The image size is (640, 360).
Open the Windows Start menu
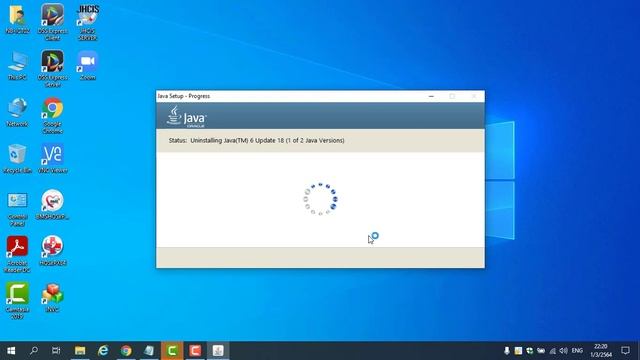point(11,351)
